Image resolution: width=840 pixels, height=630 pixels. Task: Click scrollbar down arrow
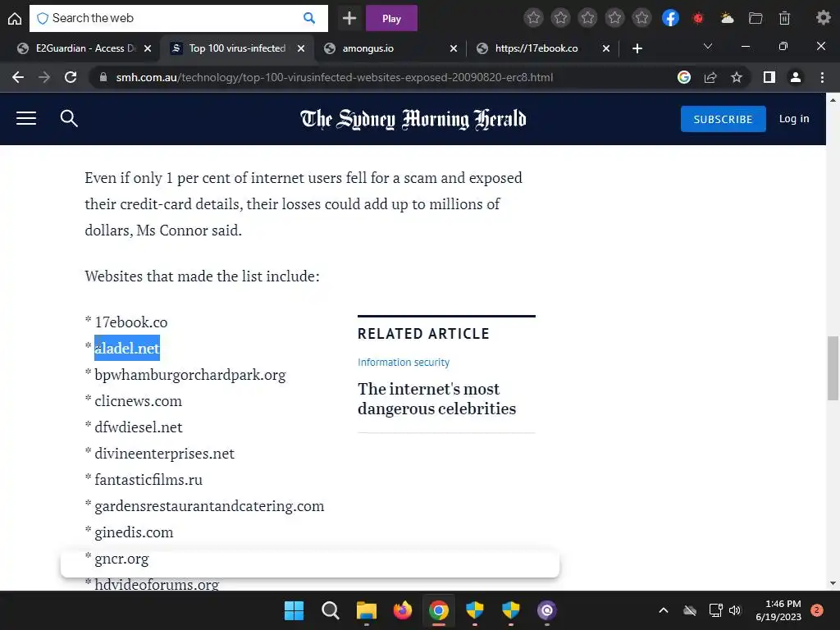click(833, 583)
